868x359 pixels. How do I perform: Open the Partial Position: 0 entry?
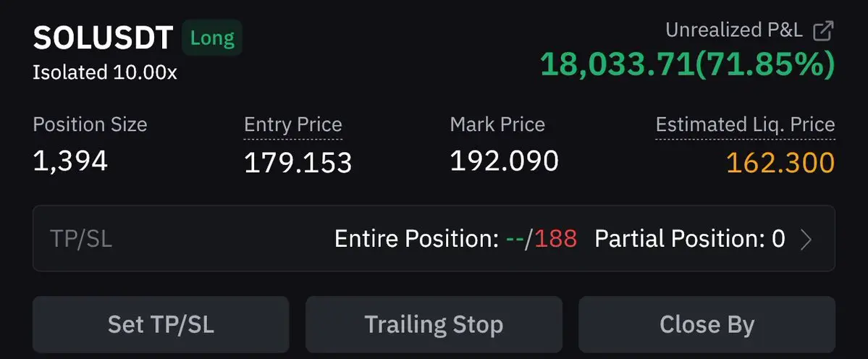(x=690, y=239)
